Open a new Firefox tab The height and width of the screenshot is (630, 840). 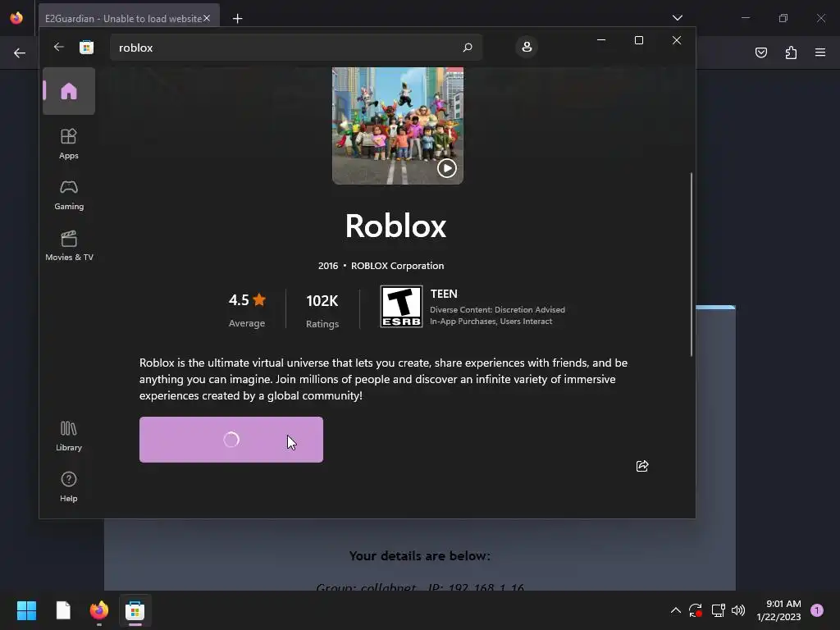point(237,19)
